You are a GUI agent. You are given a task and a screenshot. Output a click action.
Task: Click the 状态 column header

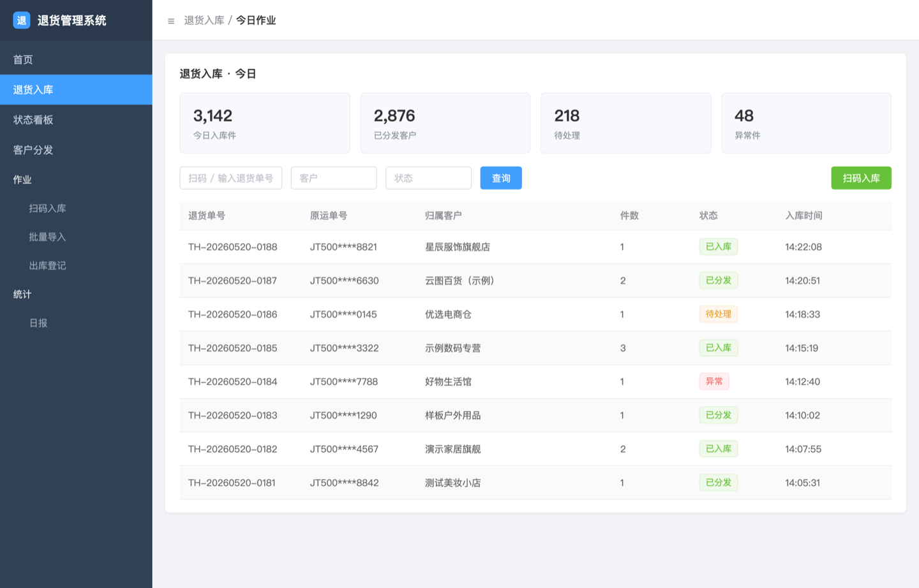point(708,216)
